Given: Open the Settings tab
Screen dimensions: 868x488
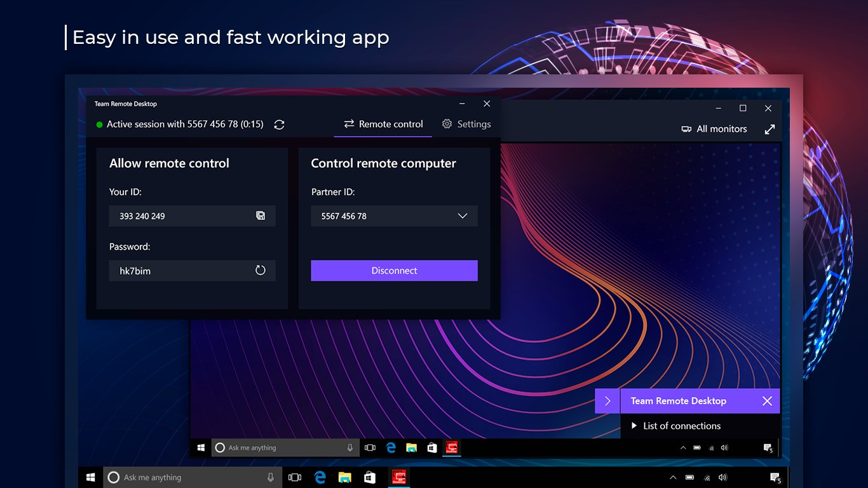Looking at the screenshot, I should (x=466, y=124).
